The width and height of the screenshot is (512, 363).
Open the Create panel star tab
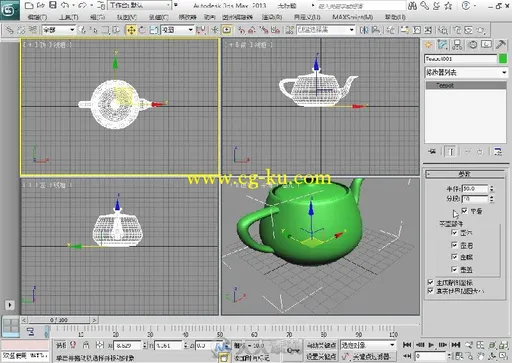pos(429,45)
